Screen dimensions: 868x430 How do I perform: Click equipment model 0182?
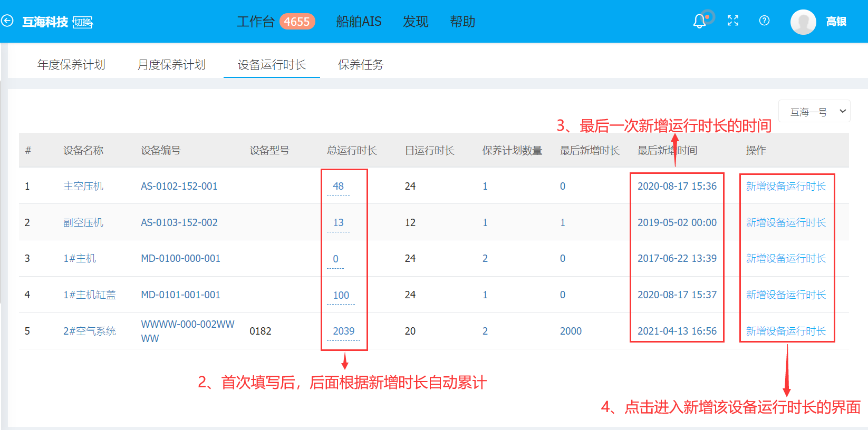(x=261, y=331)
